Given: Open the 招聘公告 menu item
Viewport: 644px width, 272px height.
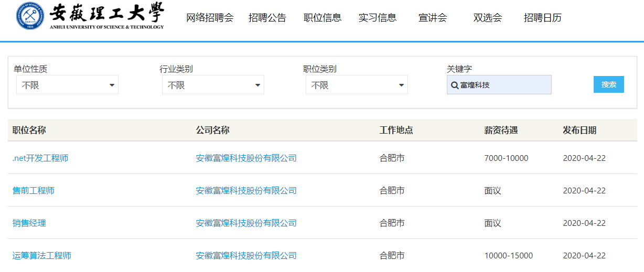Looking at the screenshot, I should (267, 18).
